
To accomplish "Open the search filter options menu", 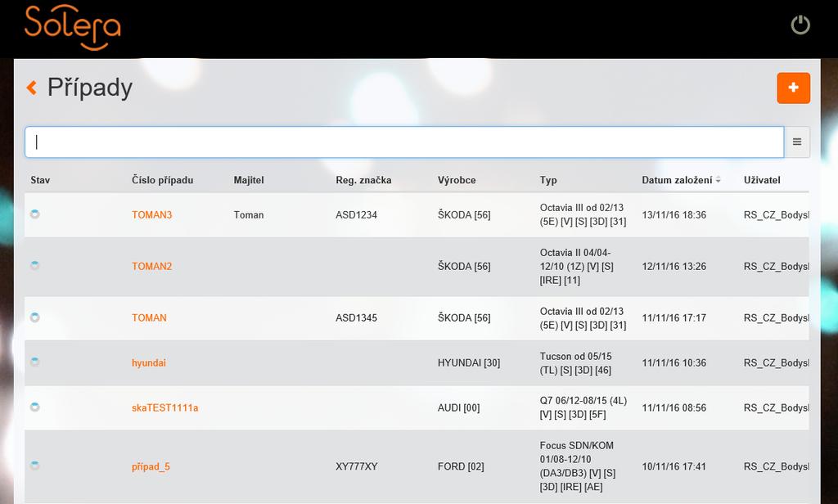I will [x=797, y=142].
